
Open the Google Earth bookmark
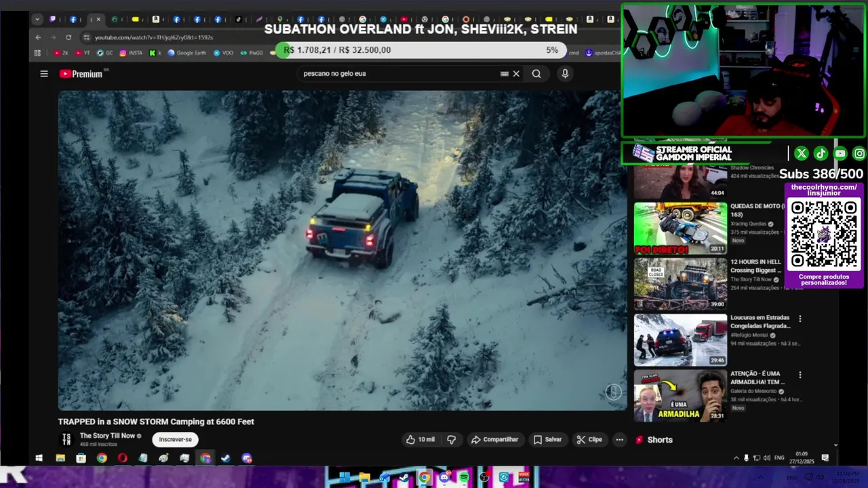pos(187,53)
